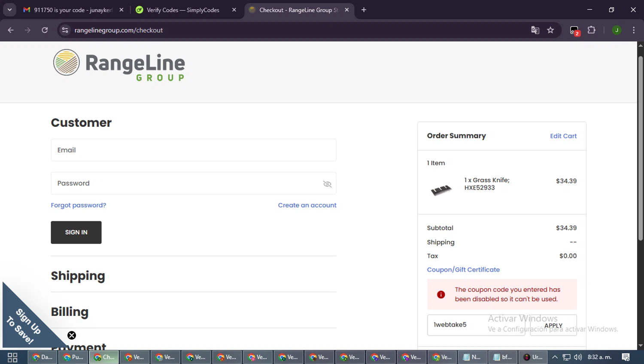Click the Billing section heading
644x364 pixels.
70,312
